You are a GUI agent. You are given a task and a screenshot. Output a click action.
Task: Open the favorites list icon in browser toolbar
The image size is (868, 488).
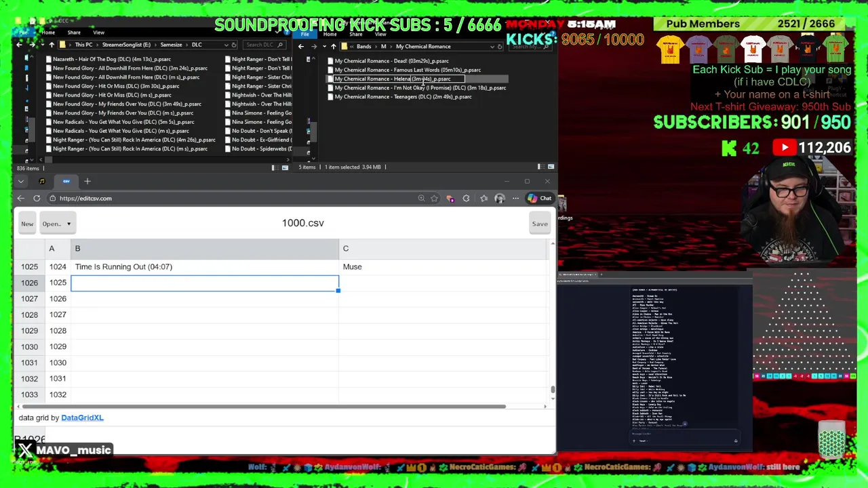click(x=484, y=199)
